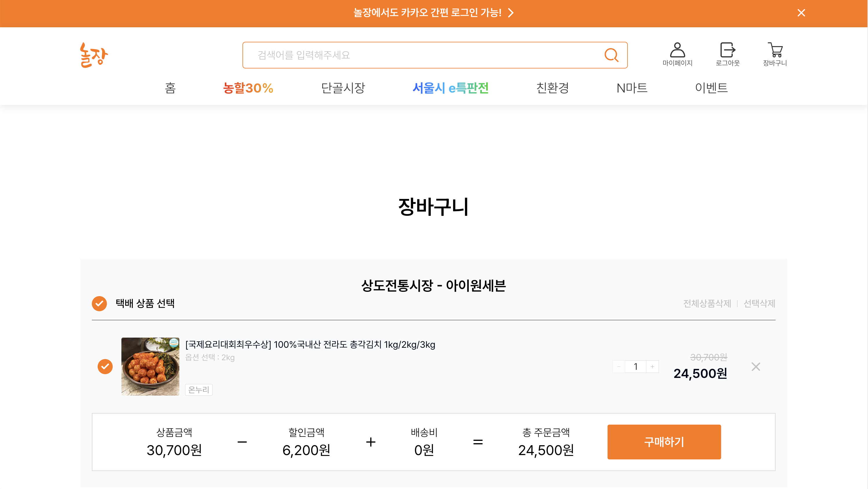Switch to the 서울시 e특판전 section
The width and height of the screenshot is (868, 489).
pyautogui.click(x=451, y=88)
